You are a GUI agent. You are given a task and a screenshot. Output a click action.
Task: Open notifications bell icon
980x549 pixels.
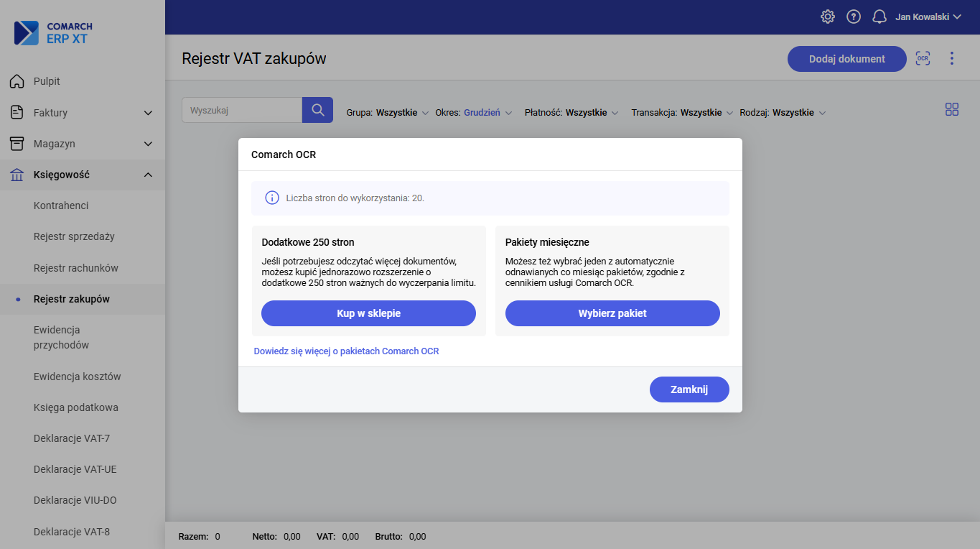tap(879, 17)
